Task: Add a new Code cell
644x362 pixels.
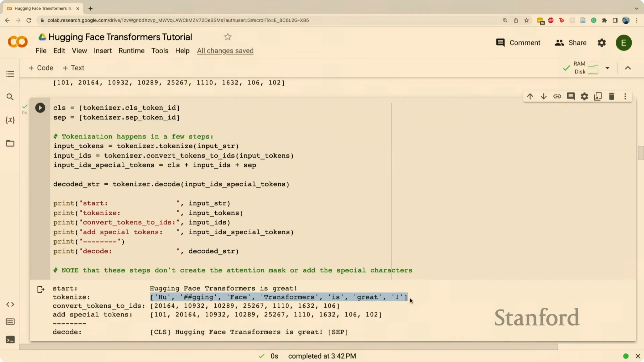Action: click(x=41, y=68)
